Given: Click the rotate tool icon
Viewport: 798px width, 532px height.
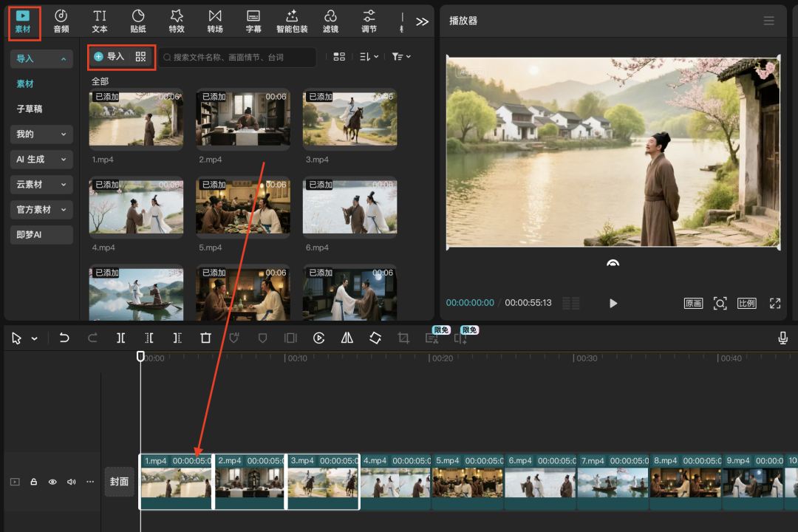Looking at the screenshot, I should (x=375, y=338).
